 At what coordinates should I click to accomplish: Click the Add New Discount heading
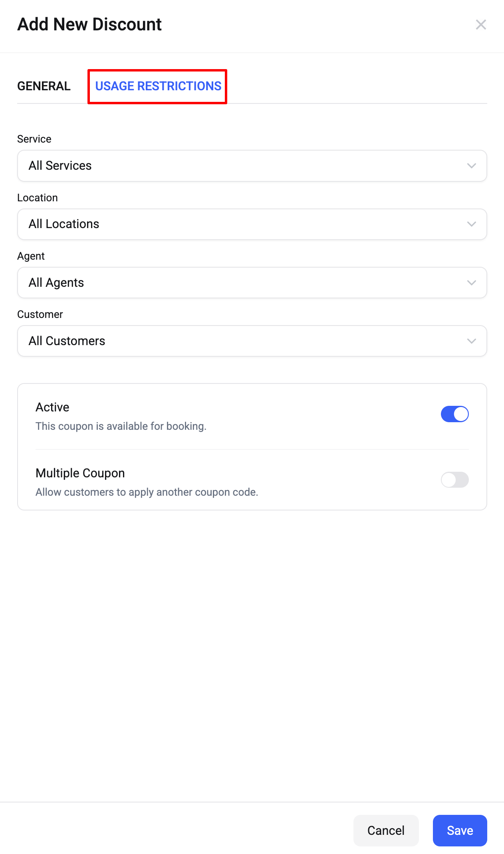89,24
